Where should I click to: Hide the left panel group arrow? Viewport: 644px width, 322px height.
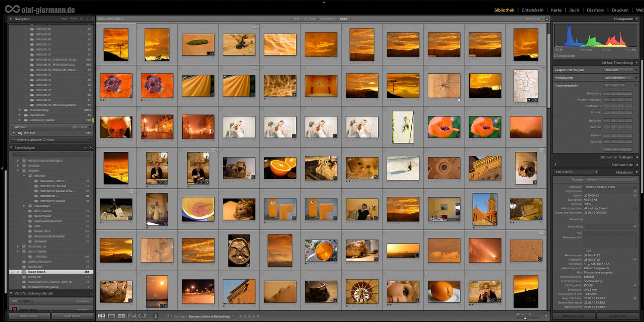2,169
